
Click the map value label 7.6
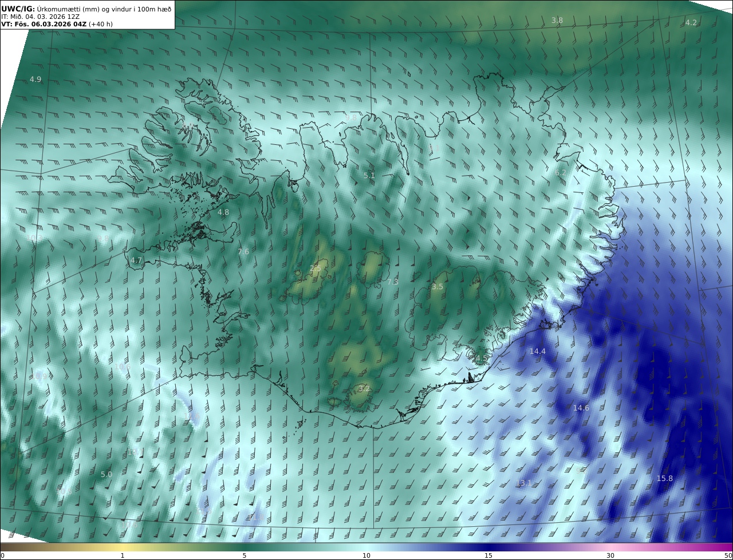243,252
